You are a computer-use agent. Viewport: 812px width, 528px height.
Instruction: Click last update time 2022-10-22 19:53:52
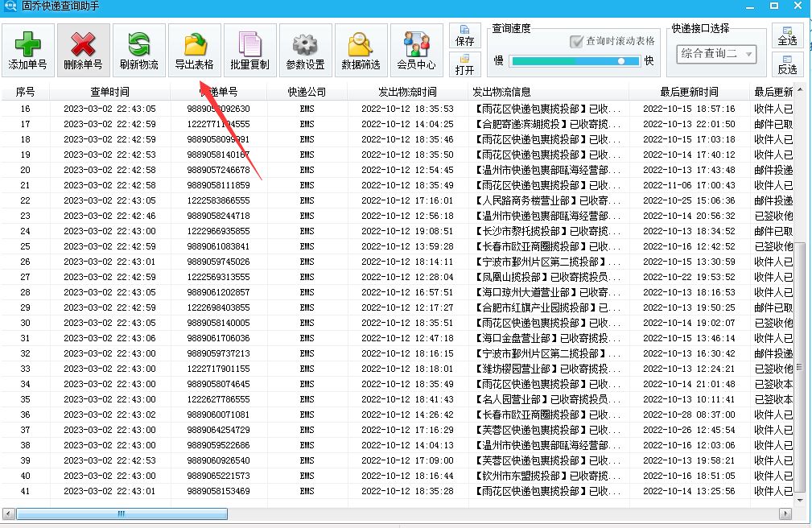(x=689, y=277)
